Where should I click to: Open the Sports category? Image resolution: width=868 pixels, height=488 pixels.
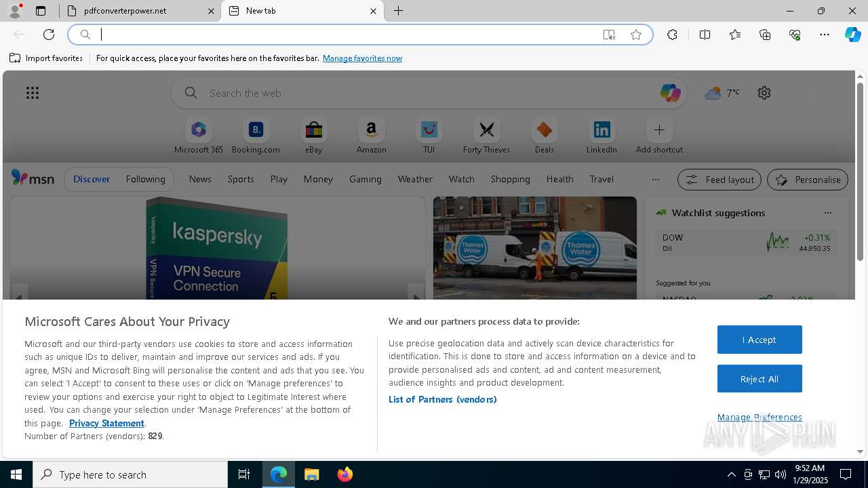241,179
